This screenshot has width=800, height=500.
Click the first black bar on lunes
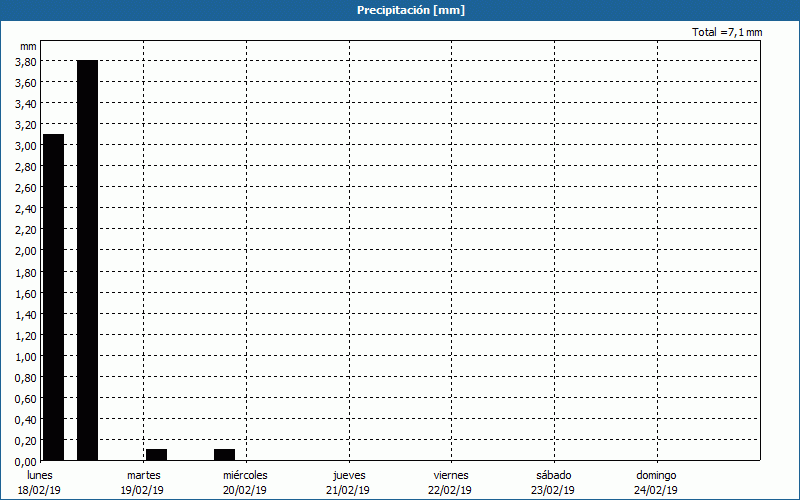[x=54, y=297]
